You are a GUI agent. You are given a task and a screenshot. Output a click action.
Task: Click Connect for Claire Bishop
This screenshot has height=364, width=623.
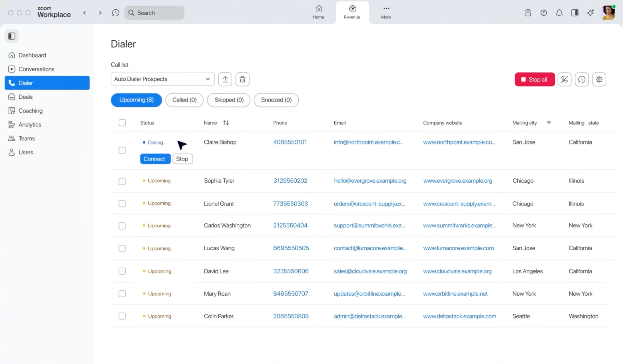click(155, 159)
